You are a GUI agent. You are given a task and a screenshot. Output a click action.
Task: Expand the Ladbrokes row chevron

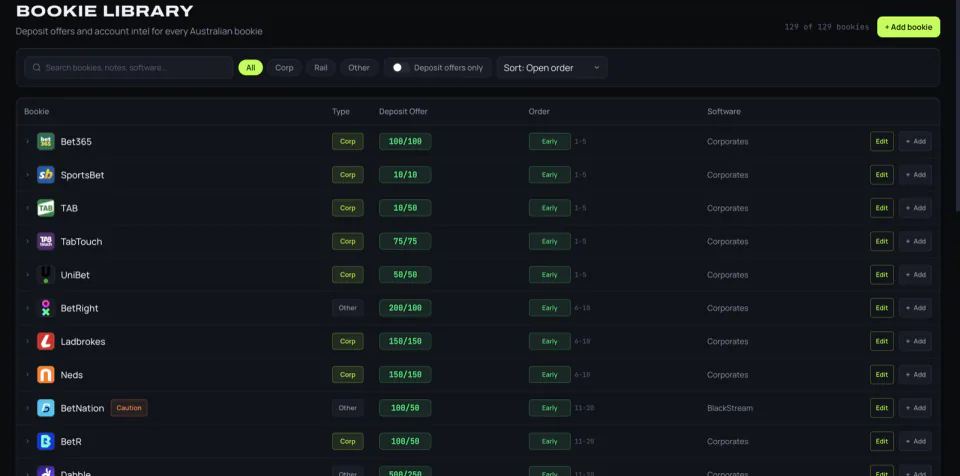click(28, 341)
